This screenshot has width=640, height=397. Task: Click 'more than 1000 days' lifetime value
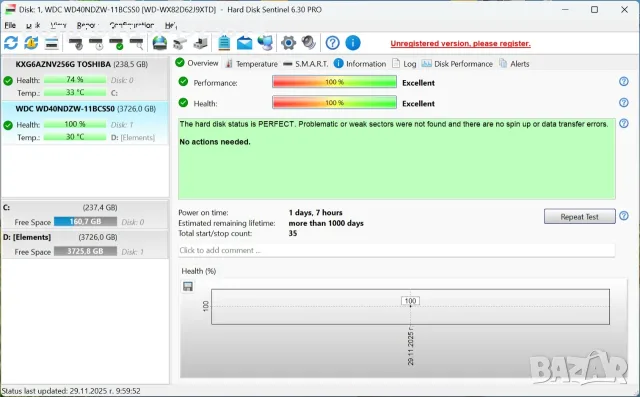click(326, 223)
